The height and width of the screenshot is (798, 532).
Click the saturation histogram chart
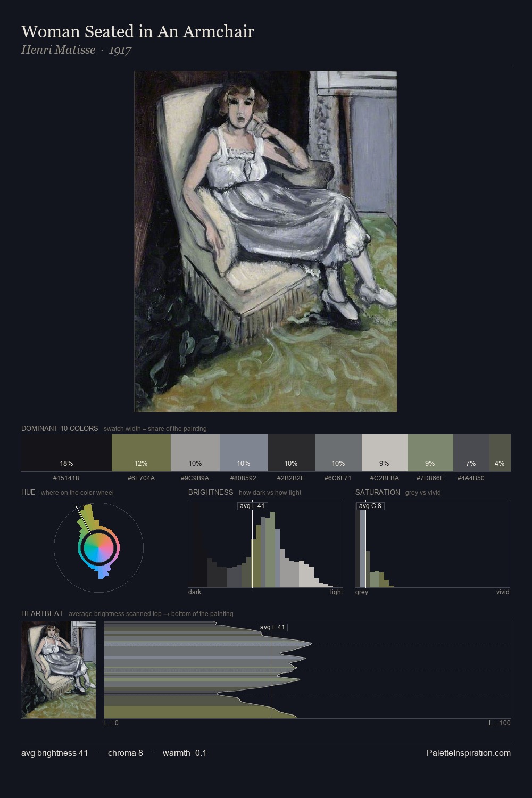point(433,544)
